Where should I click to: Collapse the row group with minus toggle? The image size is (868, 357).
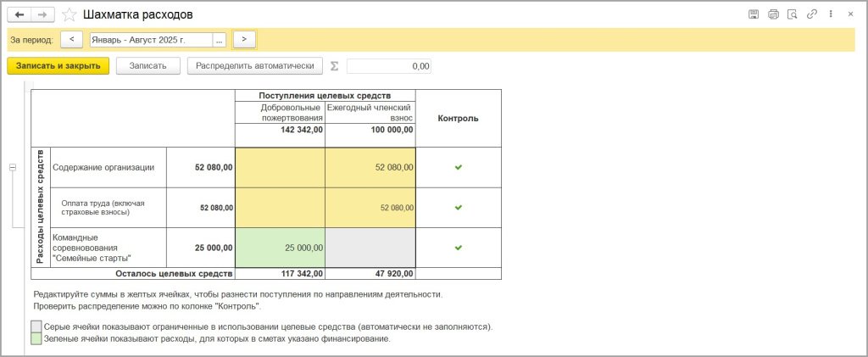pos(13,168)
